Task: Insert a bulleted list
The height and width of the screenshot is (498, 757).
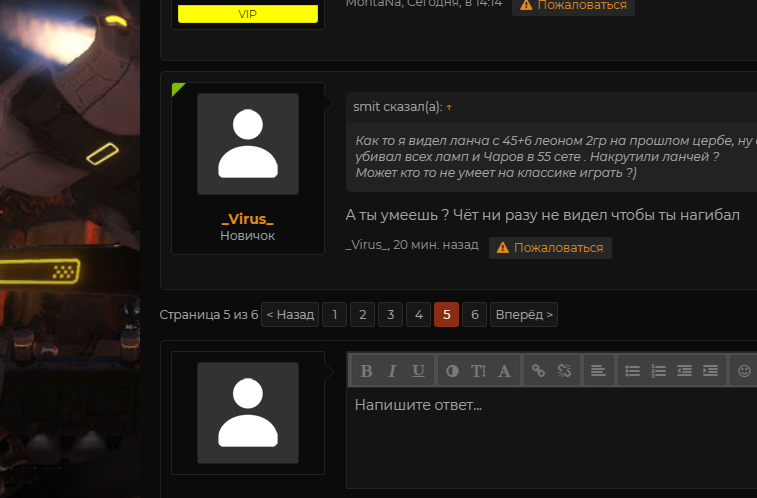Action: [x=632, y=371]
